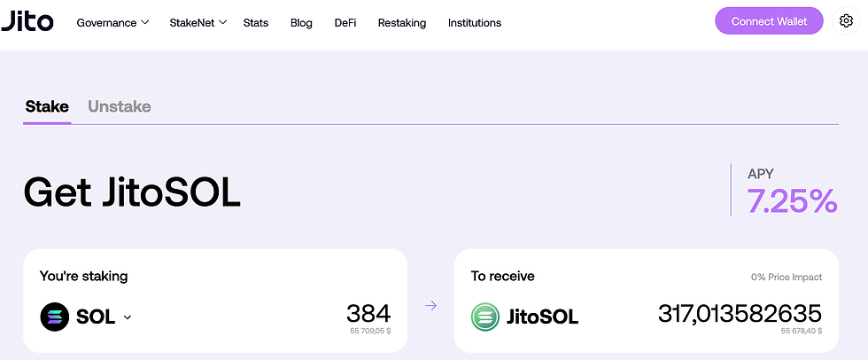The image size is (868, 360).
Task: Edit the 384 staking amount field
Action: pyautogui.click(x=368, y=314)
